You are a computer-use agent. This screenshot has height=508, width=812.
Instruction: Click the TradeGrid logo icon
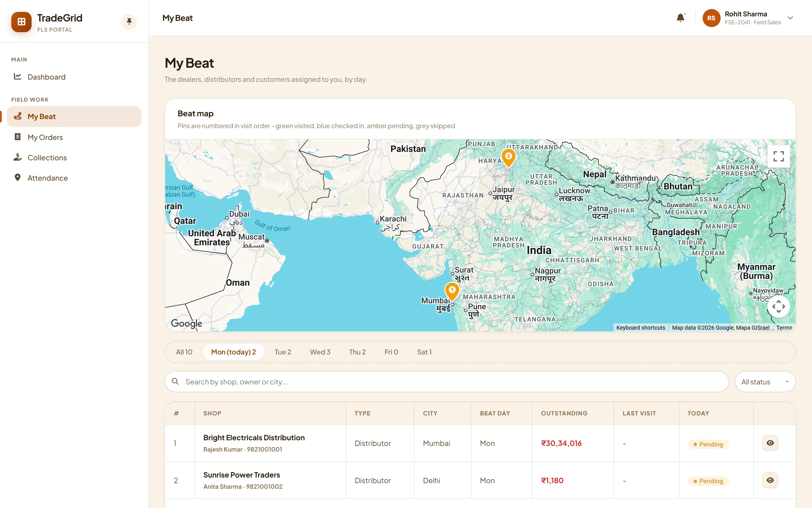[21, 22]
